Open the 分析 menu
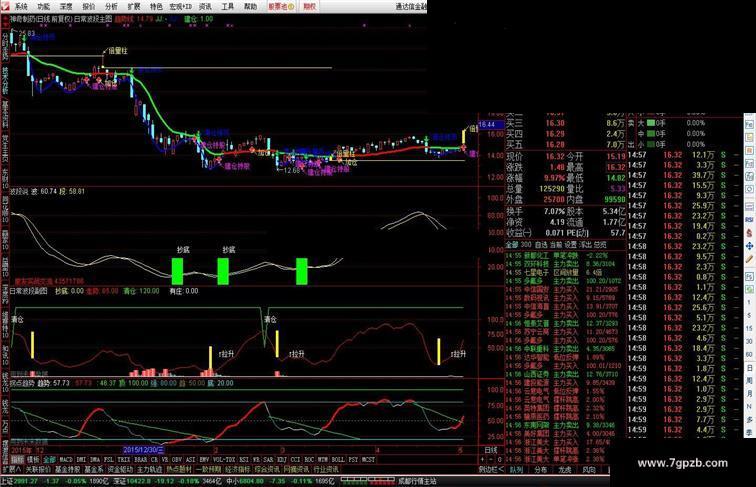 [x=111, y=6]
